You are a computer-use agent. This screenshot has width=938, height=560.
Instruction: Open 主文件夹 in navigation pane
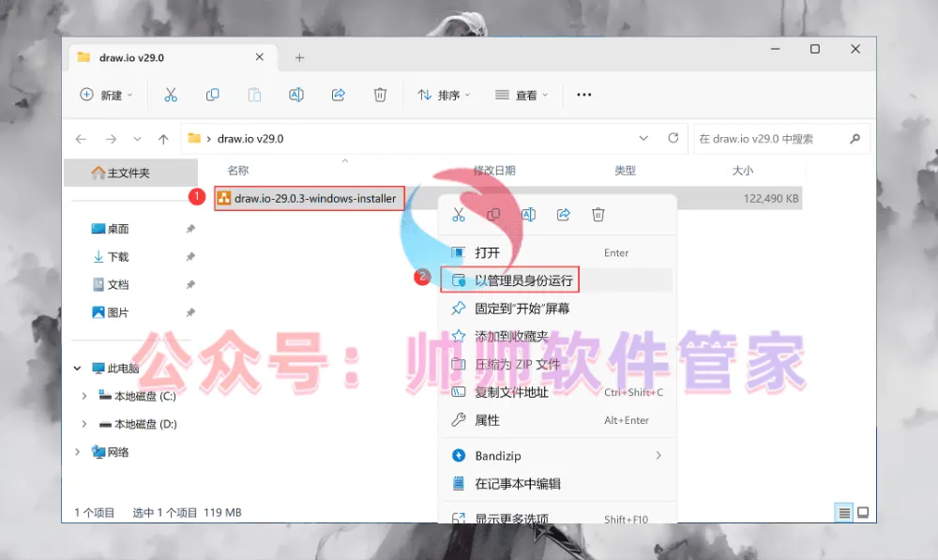[x=130, y=173]
